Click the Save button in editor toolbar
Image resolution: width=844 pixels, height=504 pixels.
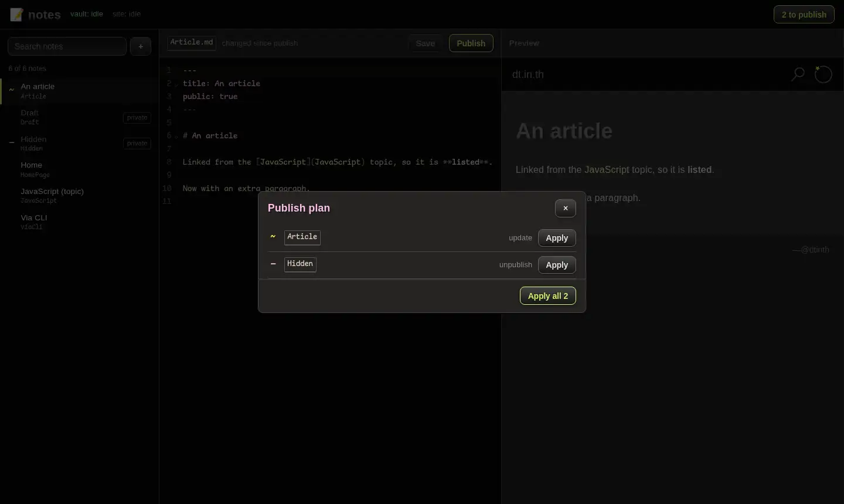click(426, 43)
